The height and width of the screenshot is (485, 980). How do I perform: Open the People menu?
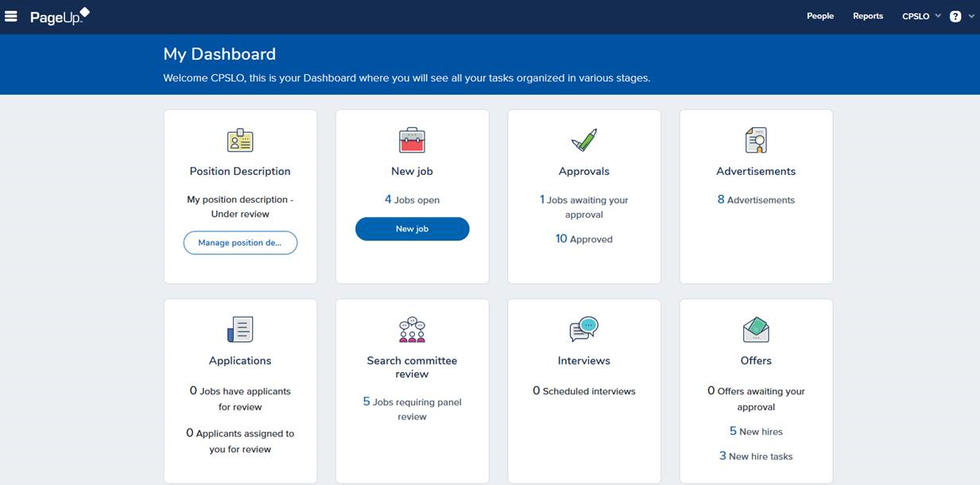[820, 16]
